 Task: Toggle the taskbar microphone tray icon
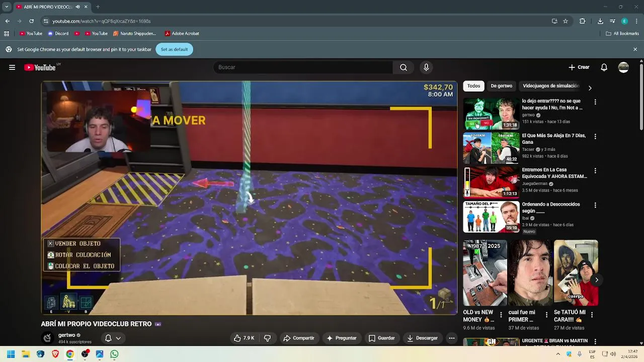tap(580, 354)
